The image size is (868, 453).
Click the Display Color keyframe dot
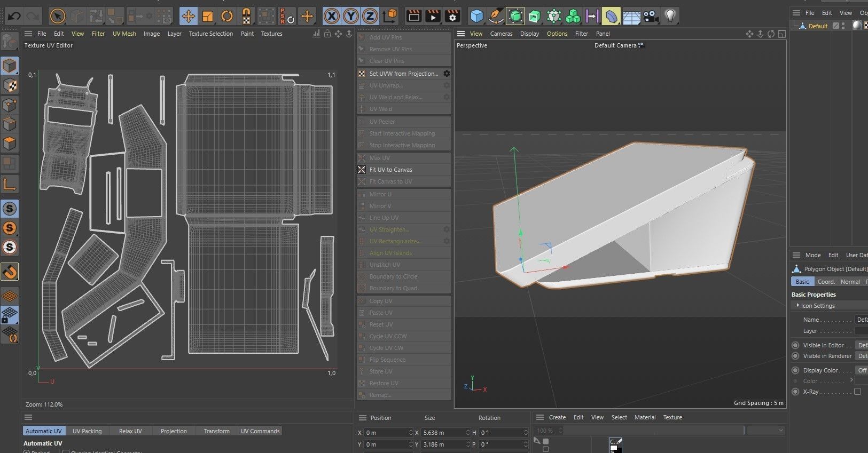(795, 370)
